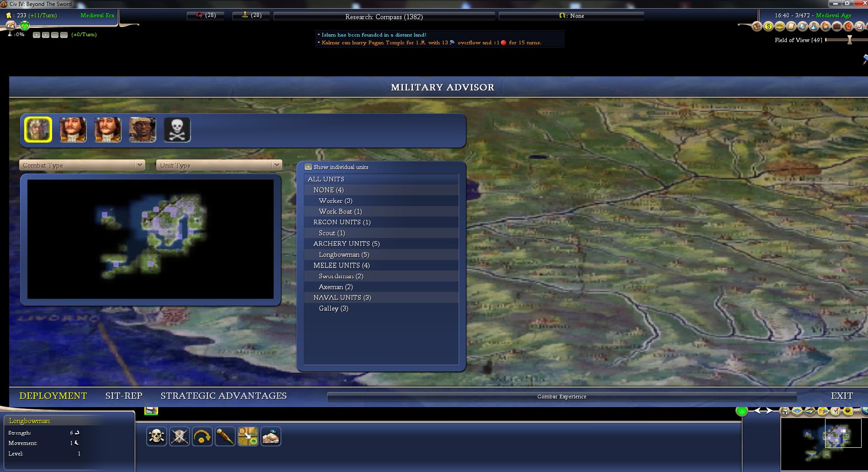
Task: Toggle the scores checklist button above minimap
Action: click(x=836, y=411)
